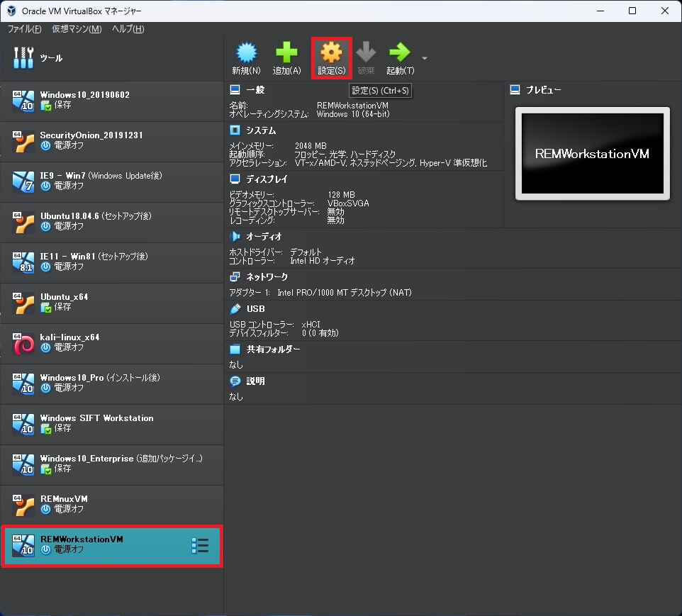682x616 pixels.
Task: Open 設定(S) gear settings icon
Action: 332,52
